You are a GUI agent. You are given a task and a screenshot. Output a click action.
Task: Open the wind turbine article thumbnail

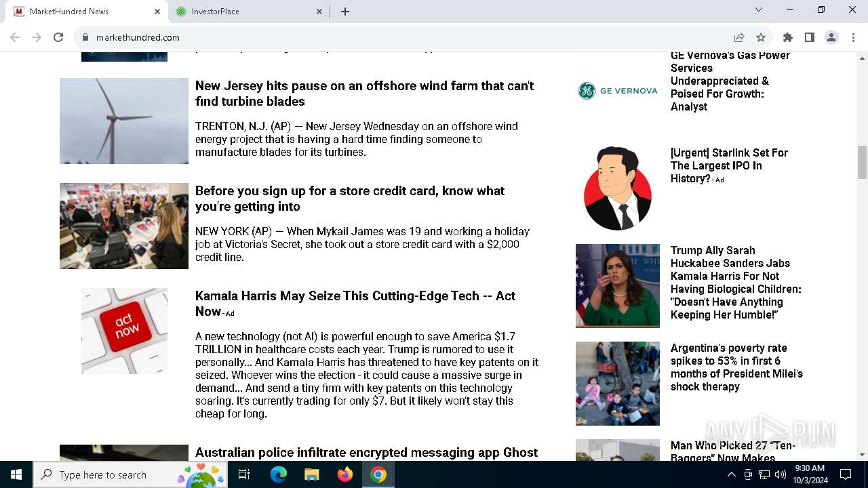pos(124,121)
